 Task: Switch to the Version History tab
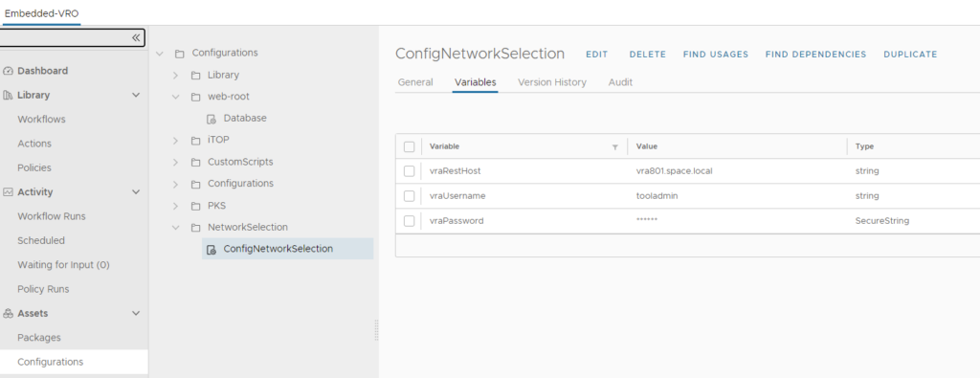pos(552,82)
